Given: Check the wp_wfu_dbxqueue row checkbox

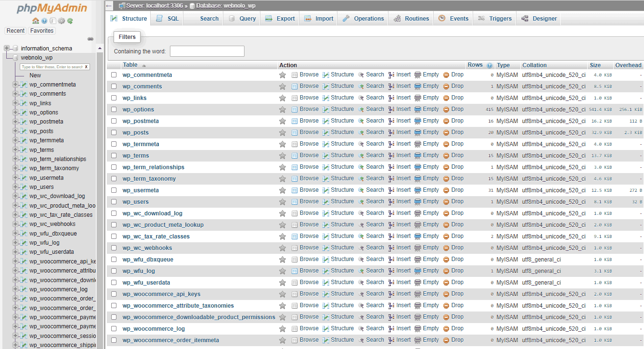Looking at the screenshot, I should 114,260.
